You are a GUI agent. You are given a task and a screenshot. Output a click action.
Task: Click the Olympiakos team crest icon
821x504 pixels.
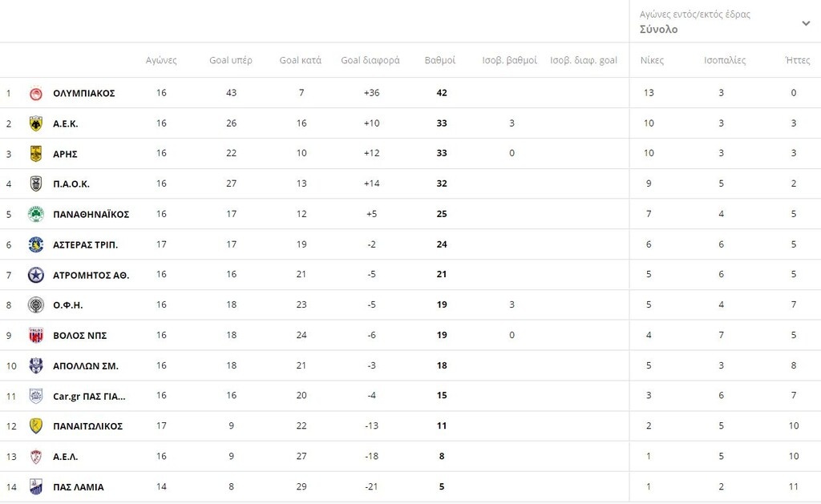(35, 93)
